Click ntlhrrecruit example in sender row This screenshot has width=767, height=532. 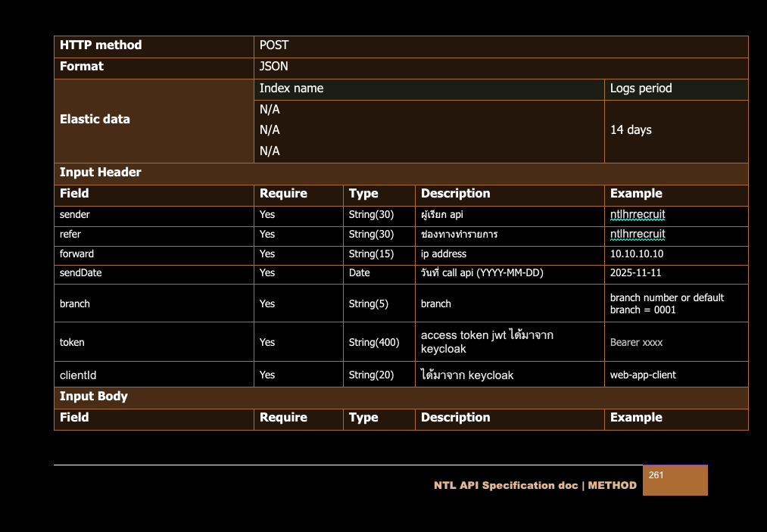(638, 215)
